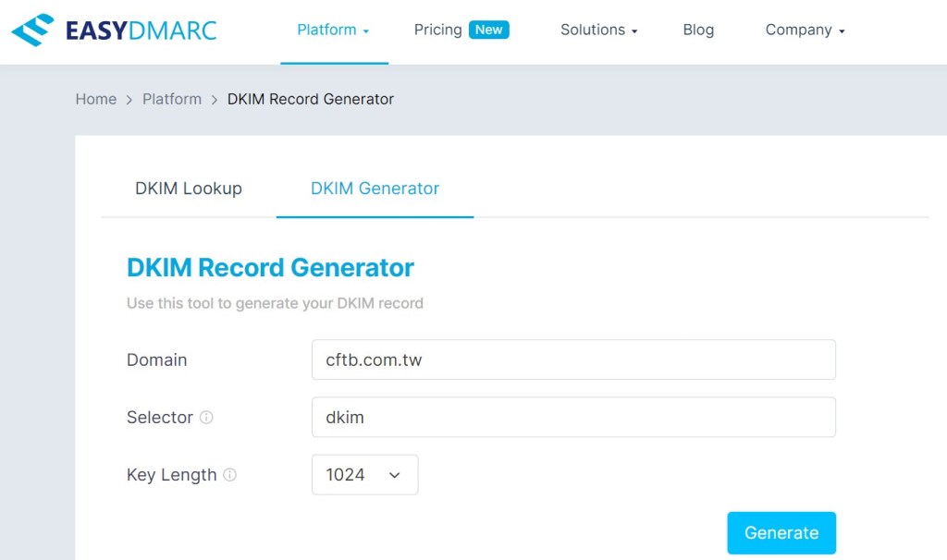This screenshot has height=560, width=947.
Task: Click the Home breadcrumb link
Action: pyautogui.click(x=96, y=99)
